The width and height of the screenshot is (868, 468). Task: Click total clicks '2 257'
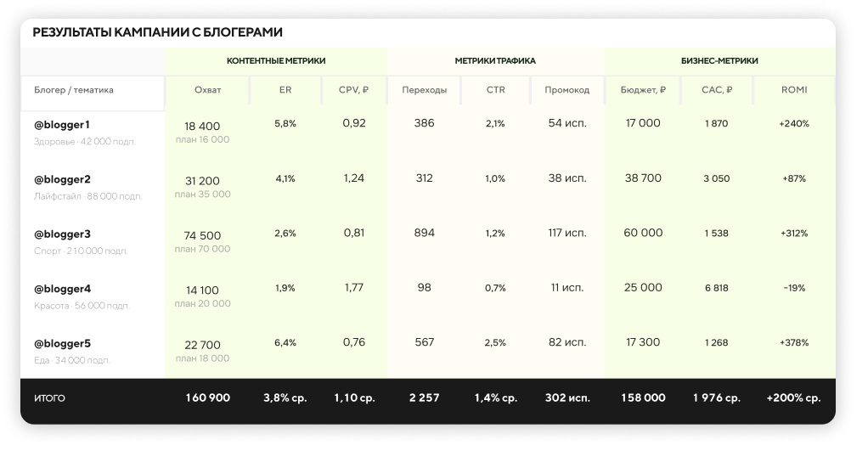click(424, 398)
